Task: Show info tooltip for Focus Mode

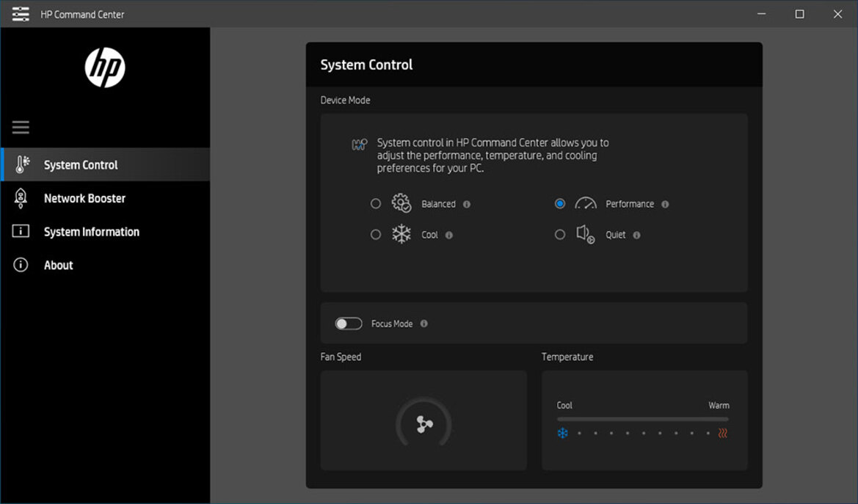Action: pyautogui.click(x=423, y=324)
